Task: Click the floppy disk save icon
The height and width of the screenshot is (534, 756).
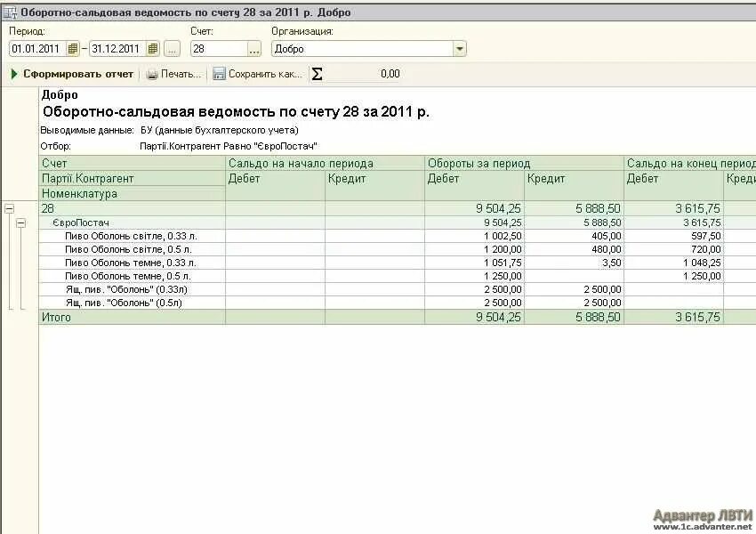Action: tap(219, 74)
